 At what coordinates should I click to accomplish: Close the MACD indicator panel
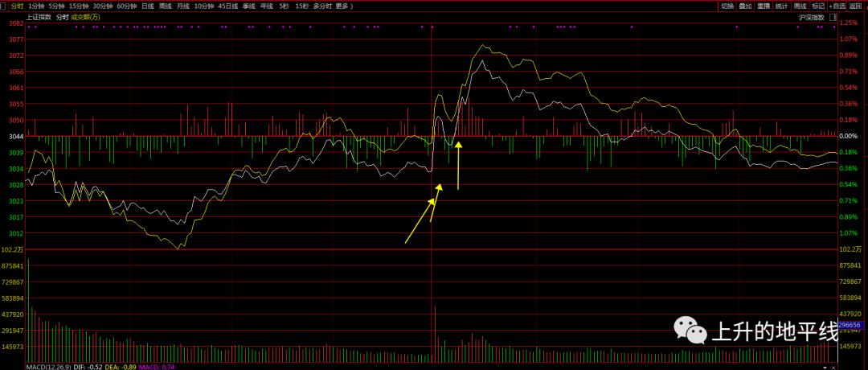pyautogui.click(x=834, y=366)
